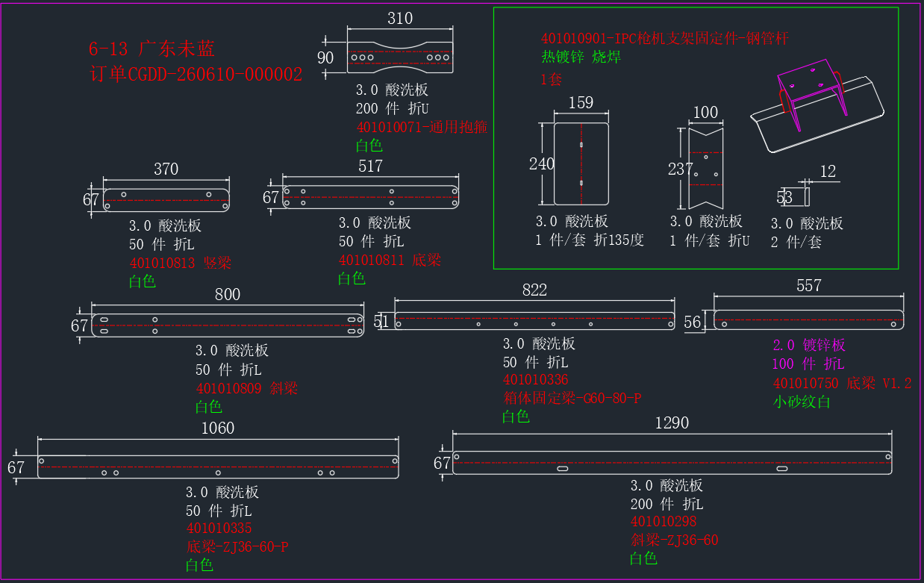
Task: Select the 822 dimension value
Action: pos(534,290)
